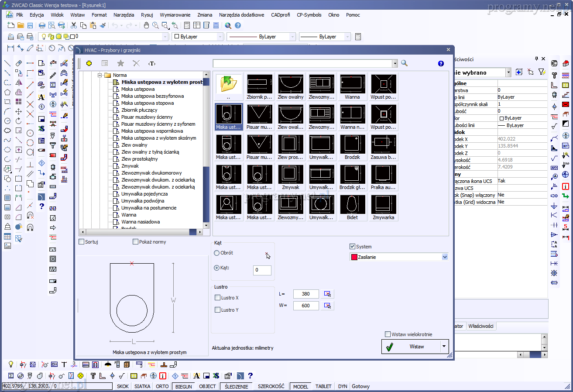Toggle ORTO mode in status bar
The image size is (573, 392).
(162, 386)
